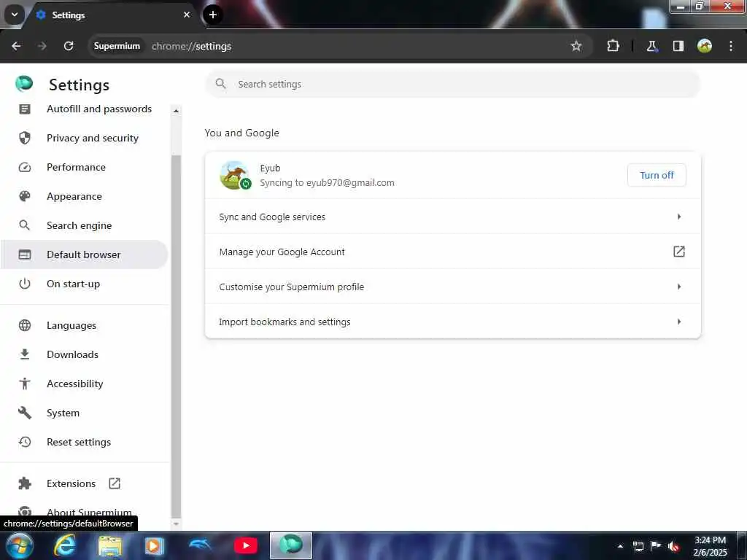Viewport: 747px width, 560px height.
Task: Open Languages settings
Action: [x=85, y=325]
